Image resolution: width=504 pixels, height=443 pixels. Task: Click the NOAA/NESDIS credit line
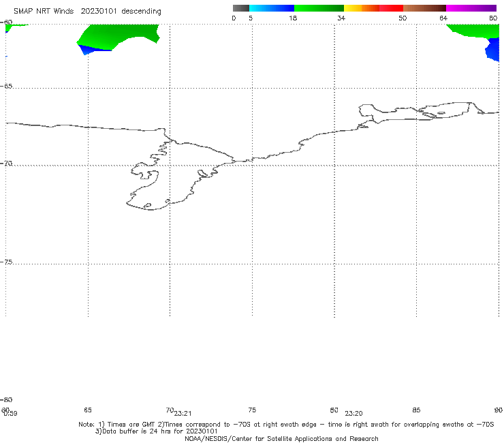coord(281,439)
